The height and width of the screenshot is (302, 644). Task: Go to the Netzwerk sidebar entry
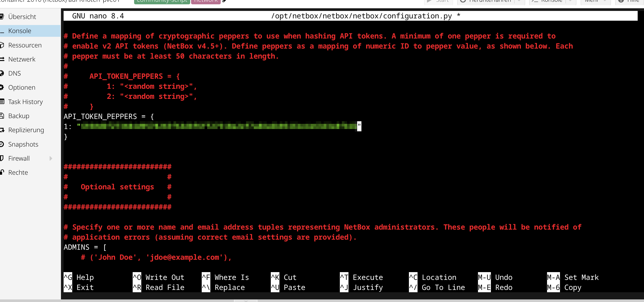click(30, 59)
